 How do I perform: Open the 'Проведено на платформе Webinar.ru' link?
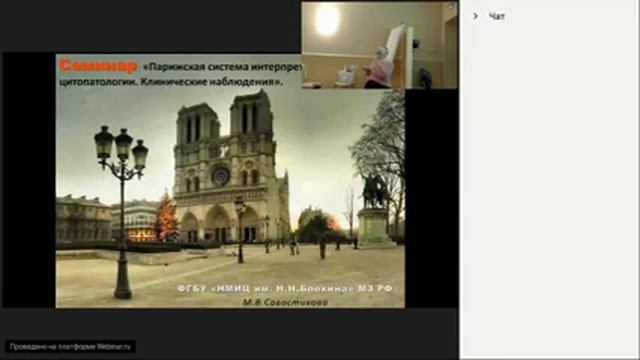70,347
